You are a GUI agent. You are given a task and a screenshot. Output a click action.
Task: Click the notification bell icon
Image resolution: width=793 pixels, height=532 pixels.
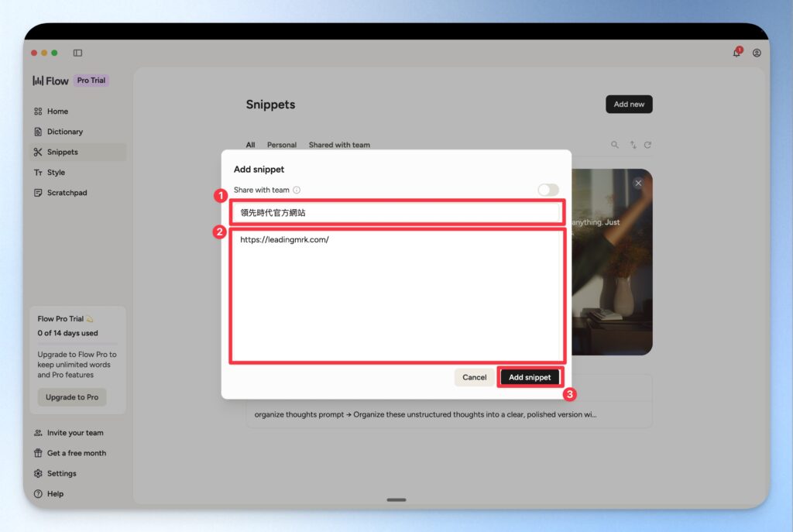(736, 53)
